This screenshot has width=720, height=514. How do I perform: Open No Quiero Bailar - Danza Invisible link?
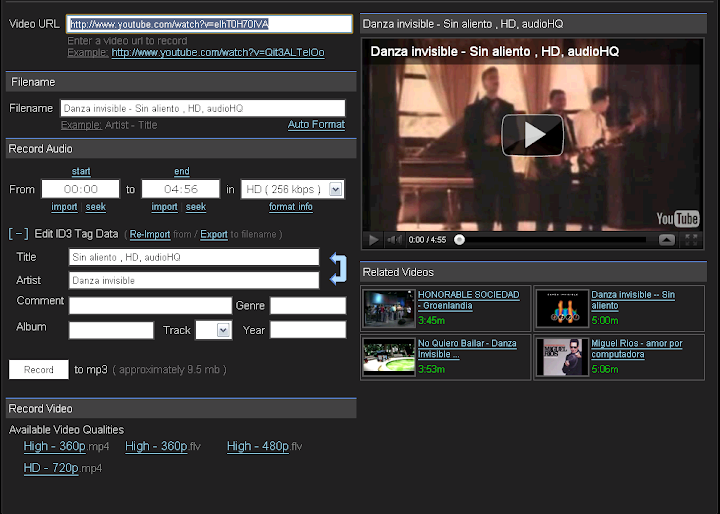467,349
